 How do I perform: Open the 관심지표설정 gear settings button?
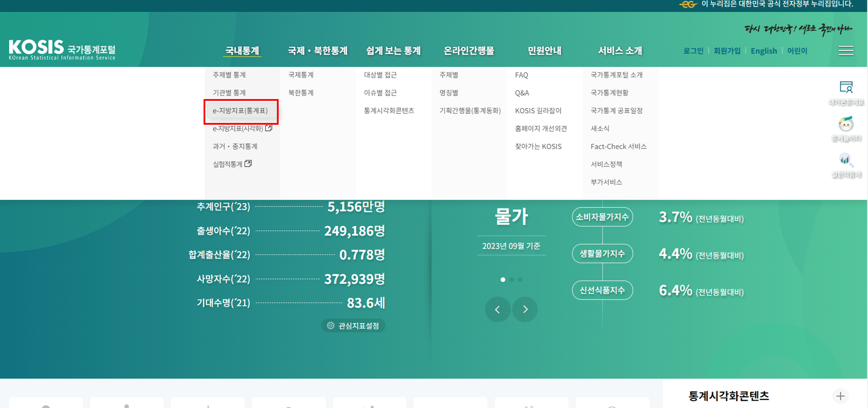pyautogui.click(x=353, y=325)
